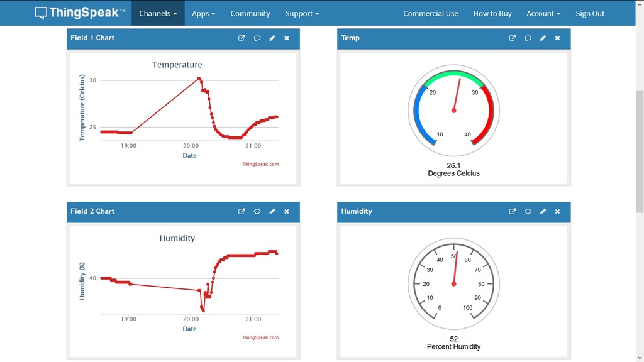Go to the Community page
The width and height of the screenshot is (644, 362).
[250, 13]
